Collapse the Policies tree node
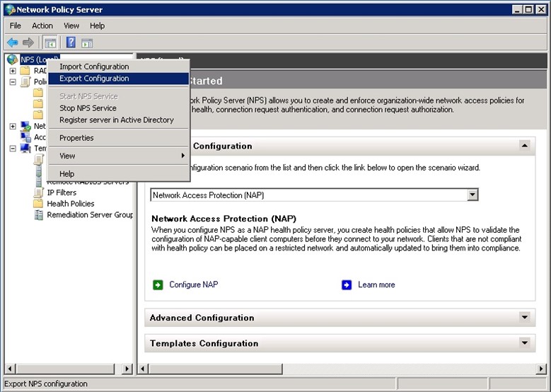This screenshot has height=392, width=551. tap(13, 82)
